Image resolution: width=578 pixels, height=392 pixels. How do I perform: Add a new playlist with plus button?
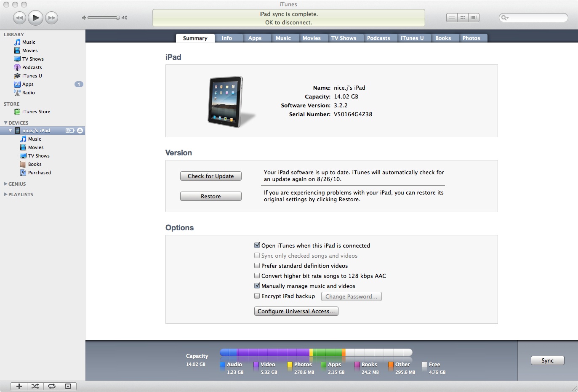point(19,386)
